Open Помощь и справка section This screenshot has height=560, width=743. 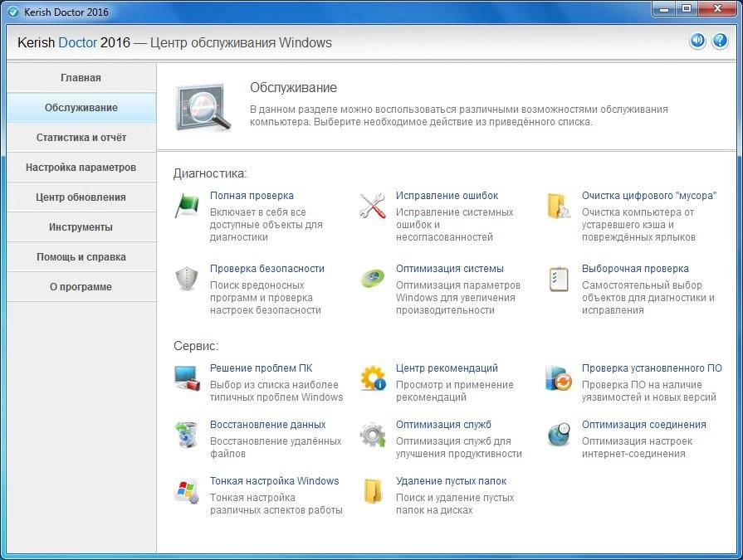coord(81,256)
